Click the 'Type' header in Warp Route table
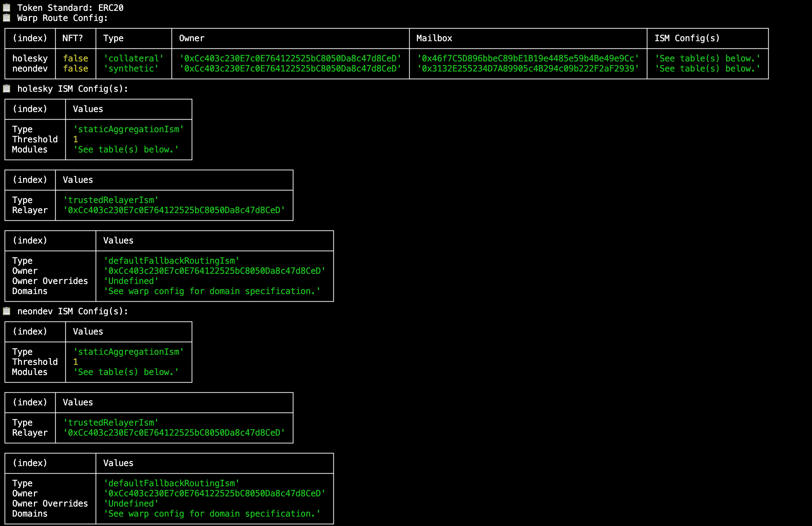The height and width of the screenshot is (526, 812). (x=113, y=38)
